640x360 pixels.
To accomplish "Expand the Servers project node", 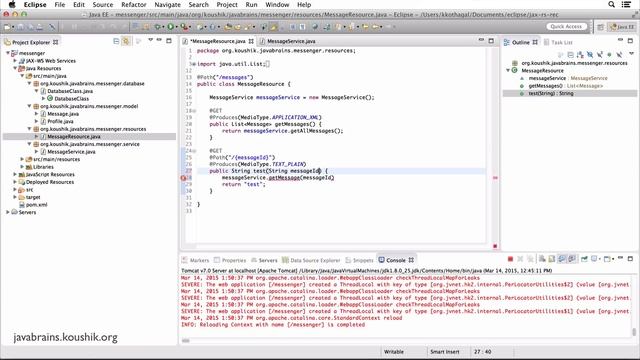I will point(8,212).
